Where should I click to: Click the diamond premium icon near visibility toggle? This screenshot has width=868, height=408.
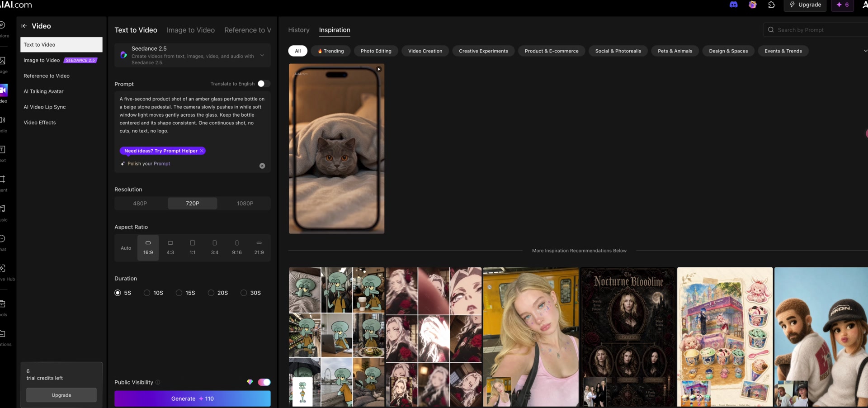pos(250,382)
